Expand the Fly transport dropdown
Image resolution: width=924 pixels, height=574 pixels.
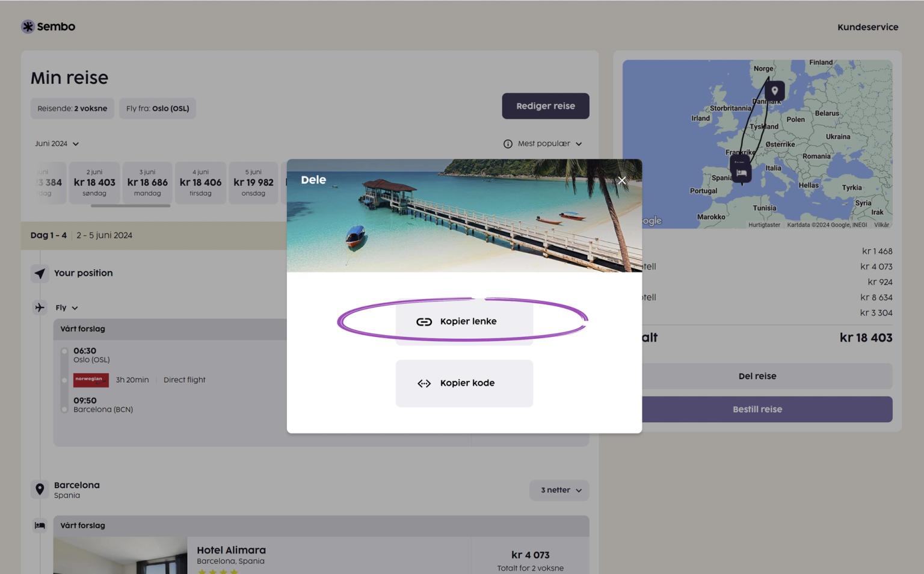point(67,307)
